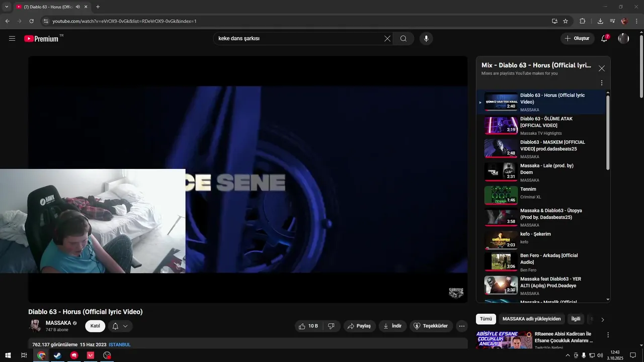Viewport: 644px width, 362px height.
Task: Open options for RRaenee suggested video
Action: tap(608, 335)
